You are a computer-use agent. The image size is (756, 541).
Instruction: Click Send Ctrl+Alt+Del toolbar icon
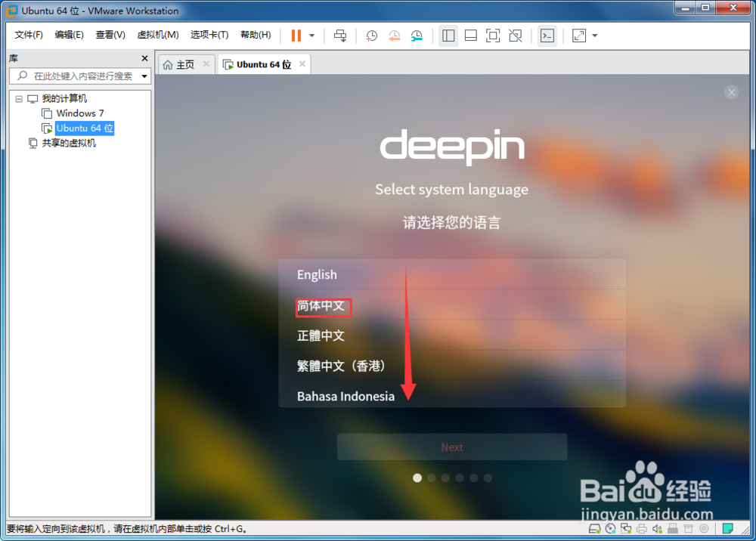[x=340, y=36]
